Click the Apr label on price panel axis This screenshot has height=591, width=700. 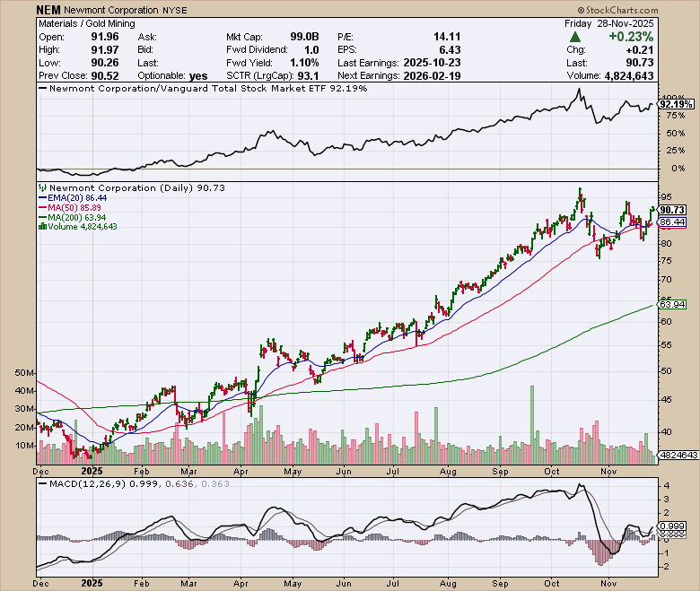coord(241,472)
